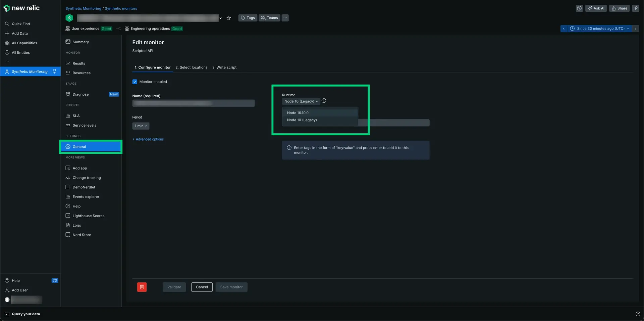The width and height of the screenshot is (644, 321).
Task: Select Node 16.10.0 runtime option
Action: 320,113
